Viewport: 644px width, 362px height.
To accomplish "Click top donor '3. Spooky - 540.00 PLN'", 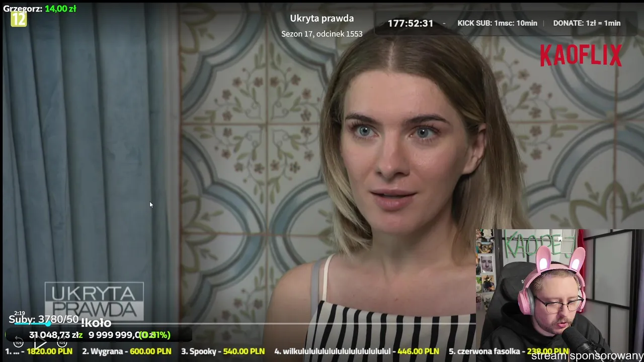I will tap(223, 351).
